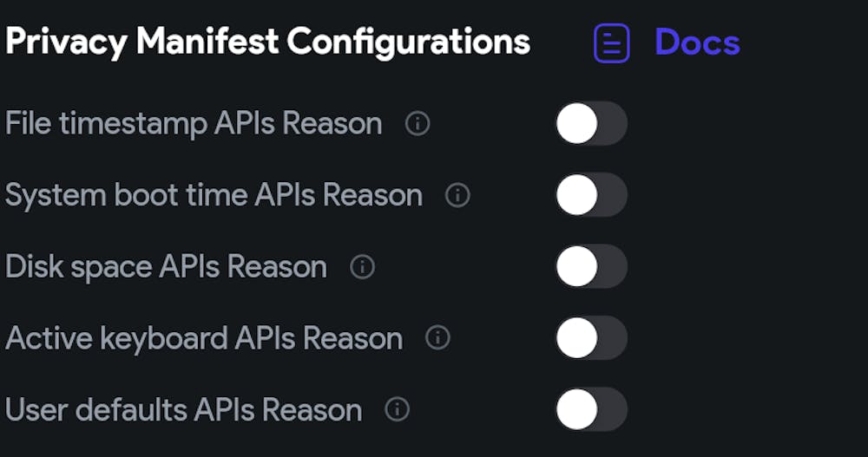Click the Disk space APIs Reason label
The width and height of the screenshot is (868, 457).
(166, 266)
